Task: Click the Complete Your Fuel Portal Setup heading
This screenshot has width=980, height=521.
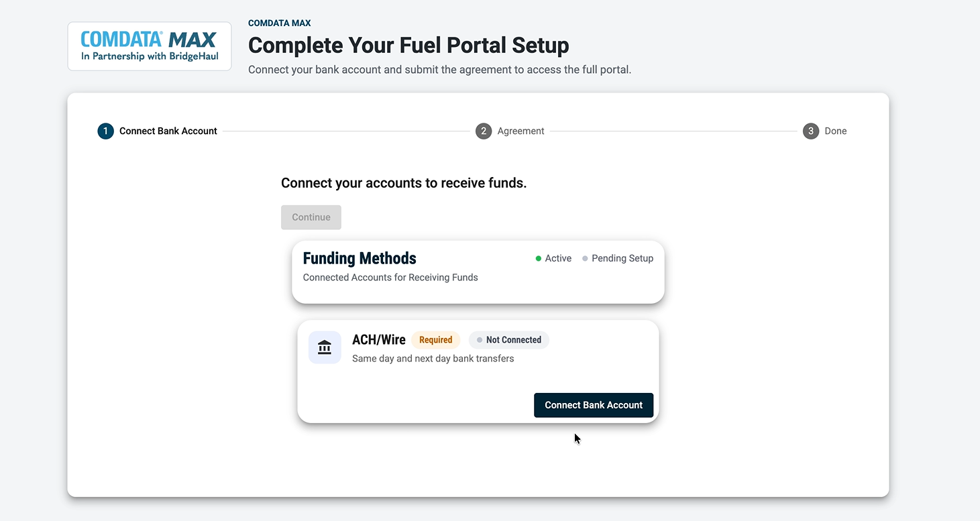Action: click(409, 46)
